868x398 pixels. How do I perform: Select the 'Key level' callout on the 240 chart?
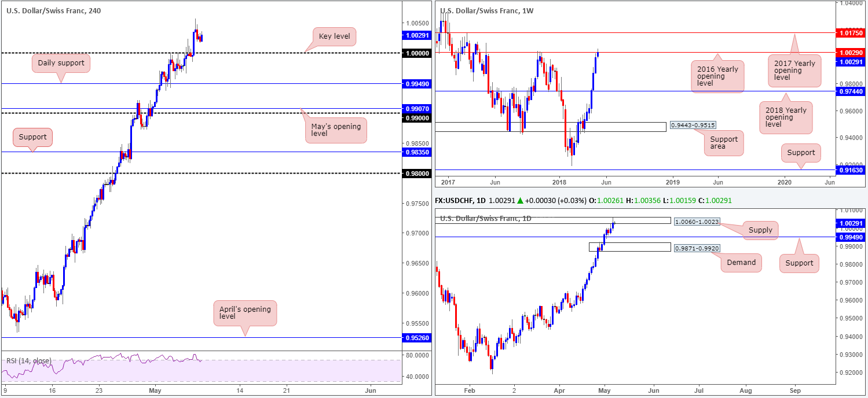(335, 37)
